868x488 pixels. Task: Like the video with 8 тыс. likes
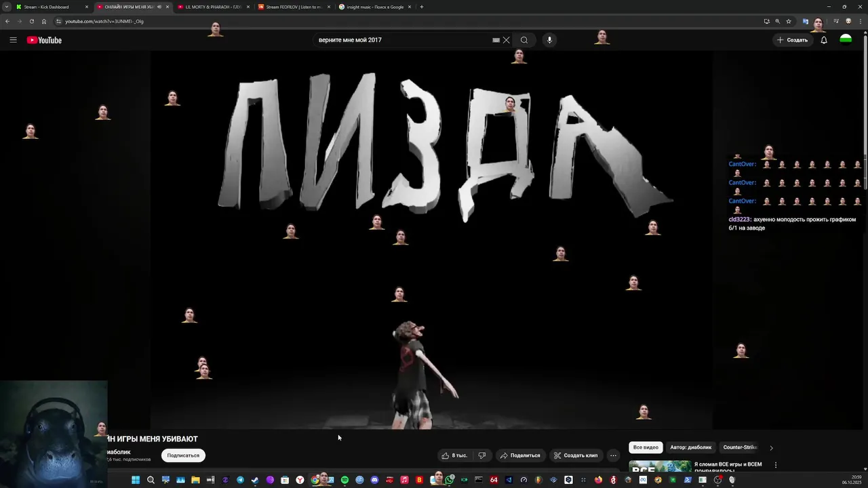(454, 455)
